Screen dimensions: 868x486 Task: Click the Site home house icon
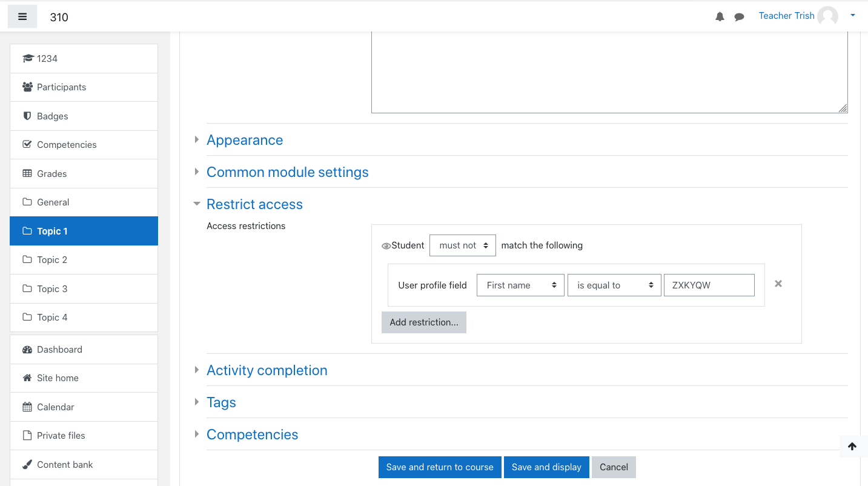(27, 378)
